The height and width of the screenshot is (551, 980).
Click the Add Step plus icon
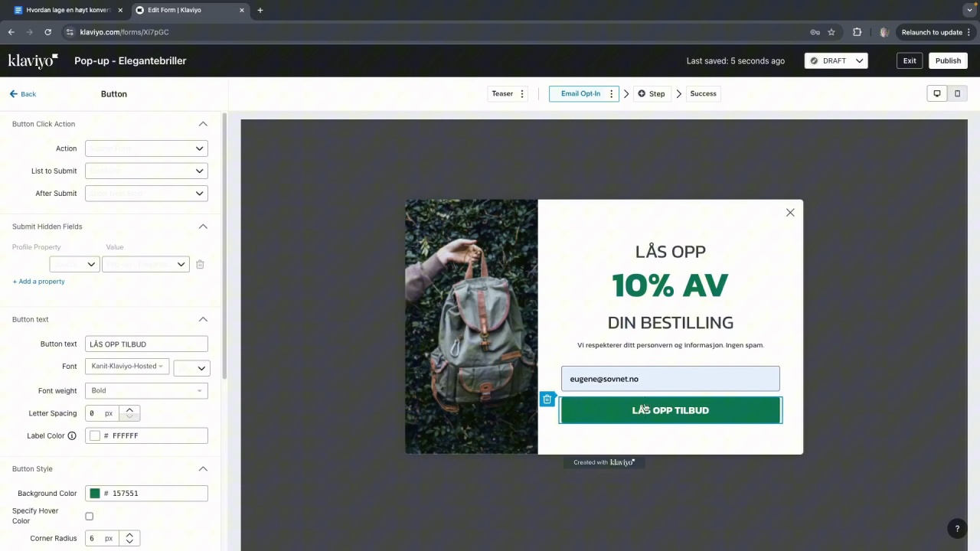point(642,94)
